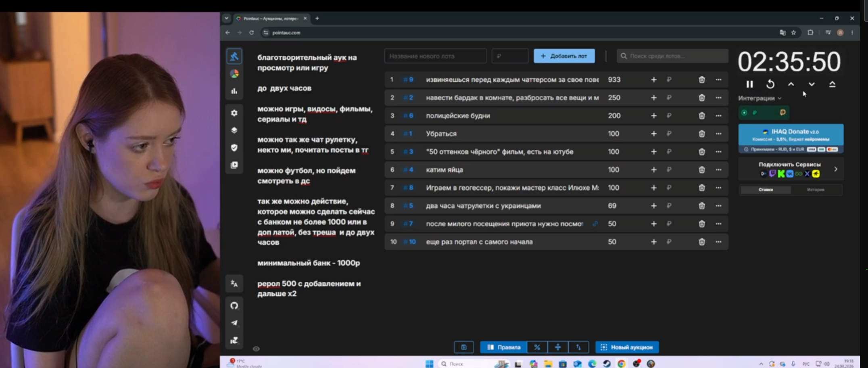This screenshot has height=368, width=868.
Task: Click the ruble icon on "Убраться" row
Action: [669, 134]
